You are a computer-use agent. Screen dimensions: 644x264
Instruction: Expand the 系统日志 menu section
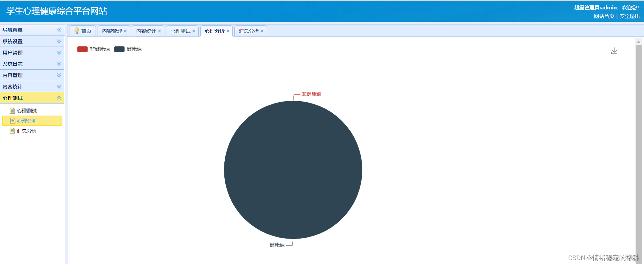(59, 64)
